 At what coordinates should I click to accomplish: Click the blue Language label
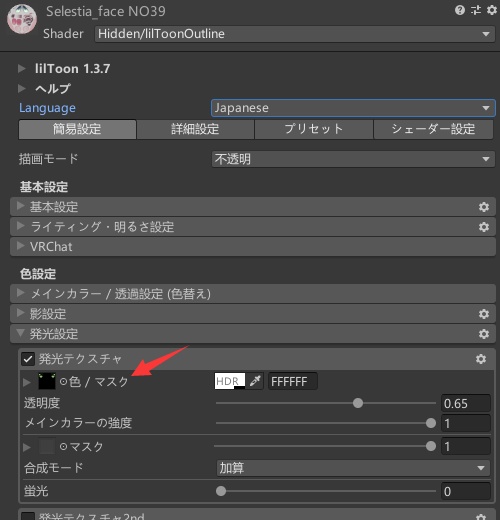click(x=47, y=108)
